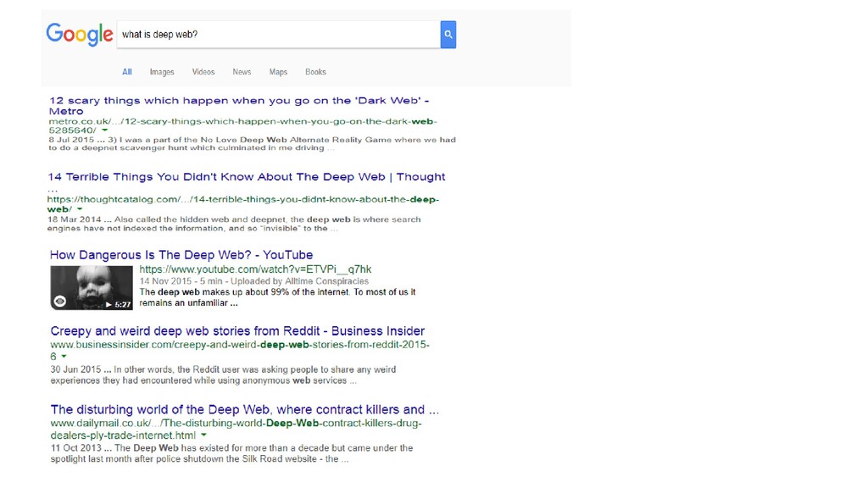Screen dimensions: 868x488
Task: Expand the businessinsider.com URL dropdown arrow
Action: (64, 357)
